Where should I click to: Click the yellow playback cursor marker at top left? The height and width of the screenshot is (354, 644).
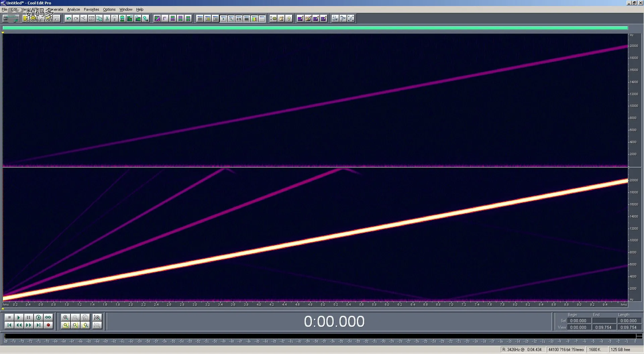coord(3,33)
